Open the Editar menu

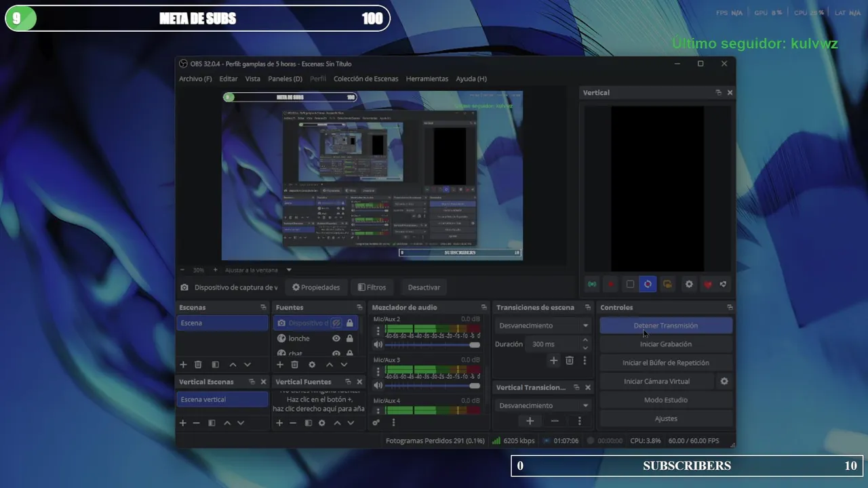coord(229,79)
